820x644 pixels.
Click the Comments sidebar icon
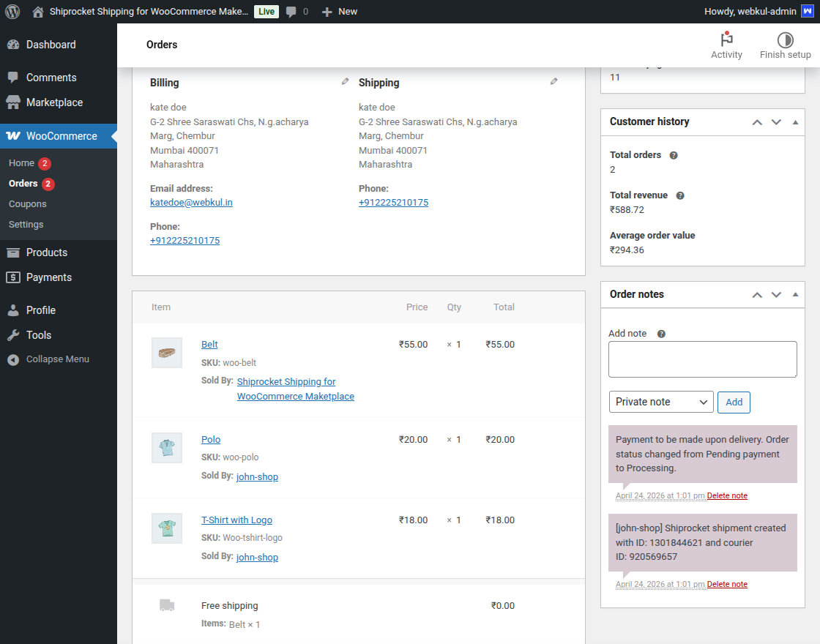(x=13, y=78)
